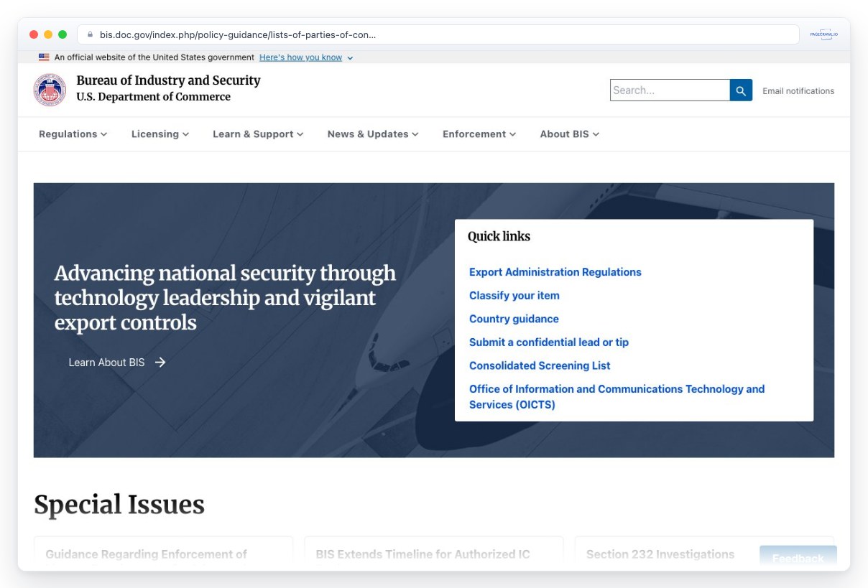Click the green maximize window button
The image size is (868, 588).
click(x=63, y=34)
